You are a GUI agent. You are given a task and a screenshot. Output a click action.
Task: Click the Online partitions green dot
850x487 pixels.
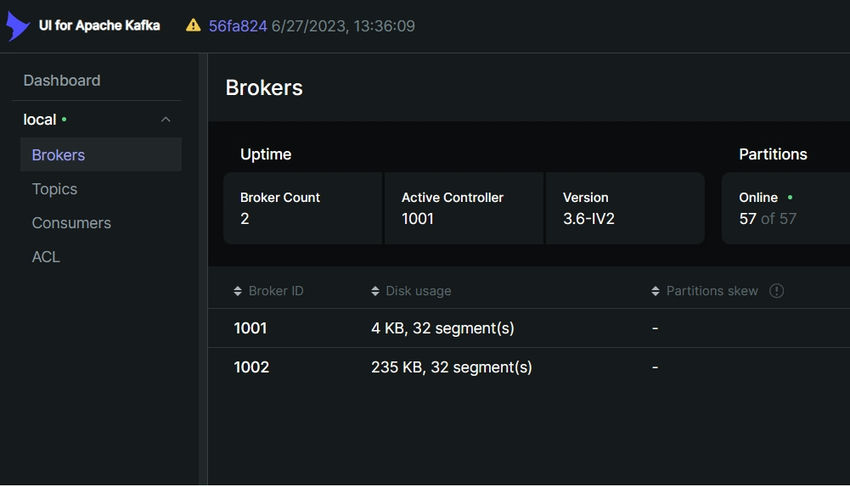790,197
